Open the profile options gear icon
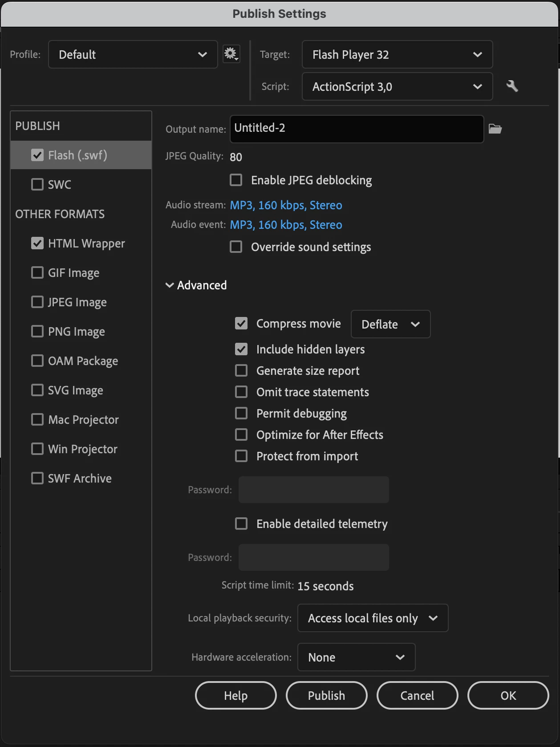 point(231,54)
